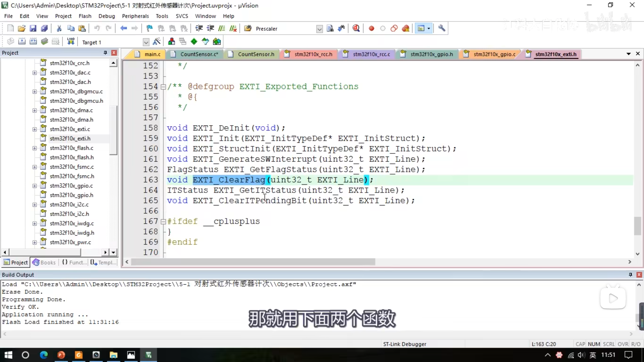This screenshot has width=644, height=362.
Task: Click the Save file toolbar icon
Action: coord(33,28)
